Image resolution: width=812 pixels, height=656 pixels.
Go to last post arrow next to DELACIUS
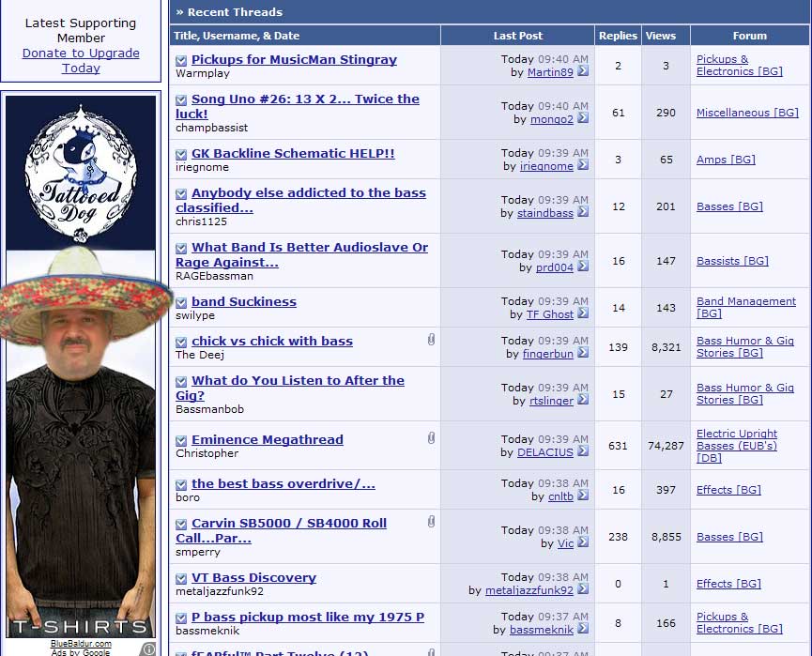(x=583, y=451)
